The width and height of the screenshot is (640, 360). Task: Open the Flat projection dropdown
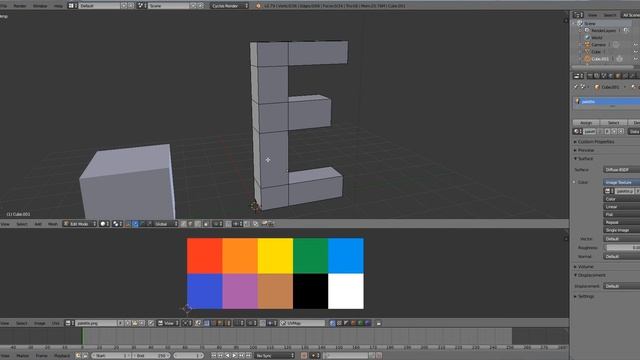tap(621, 214)
